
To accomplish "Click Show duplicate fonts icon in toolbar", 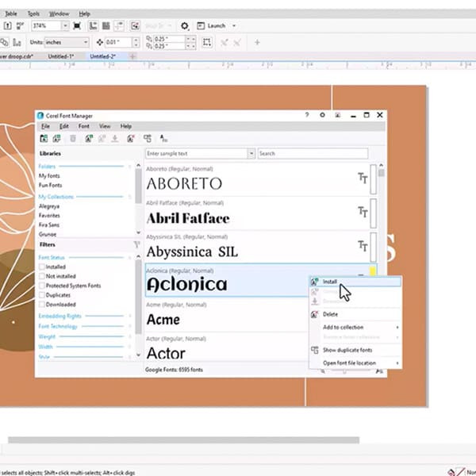I will (x=148, y=139).
